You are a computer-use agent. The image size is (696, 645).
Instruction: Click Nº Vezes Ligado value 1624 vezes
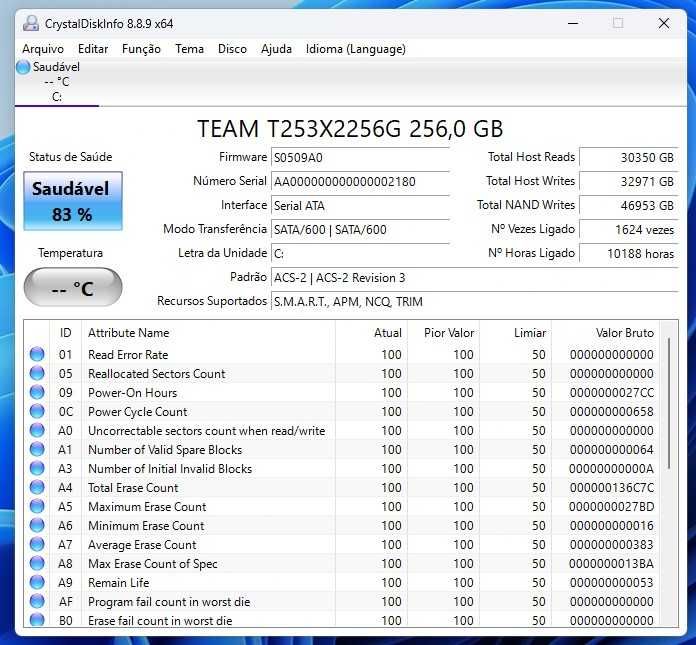pos(629,230)
